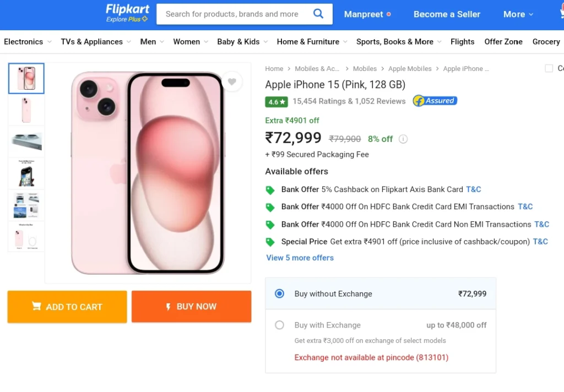Focus the search products input field
This screenshot has height=392, width=564.
[232, 14]
